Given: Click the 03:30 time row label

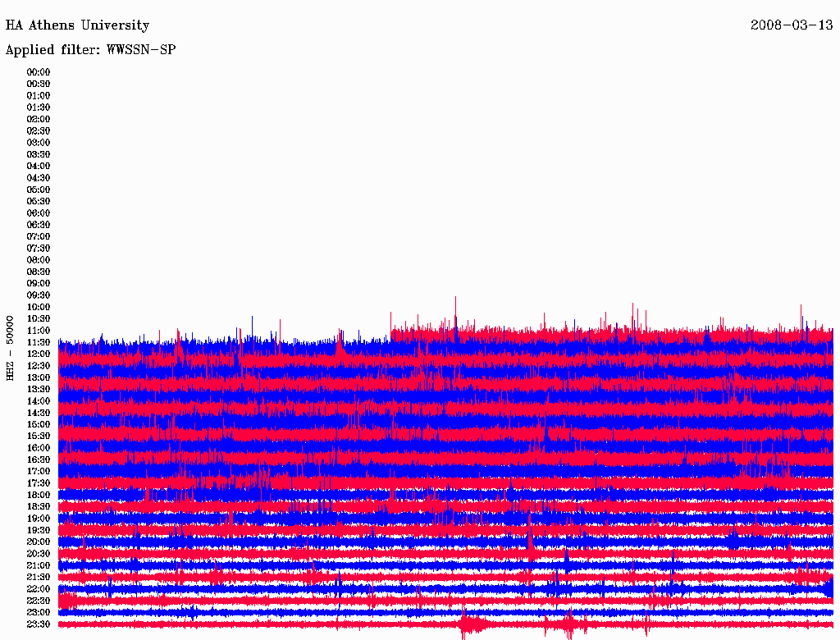Looking at the screenshot, I should [x=39, y=154].
